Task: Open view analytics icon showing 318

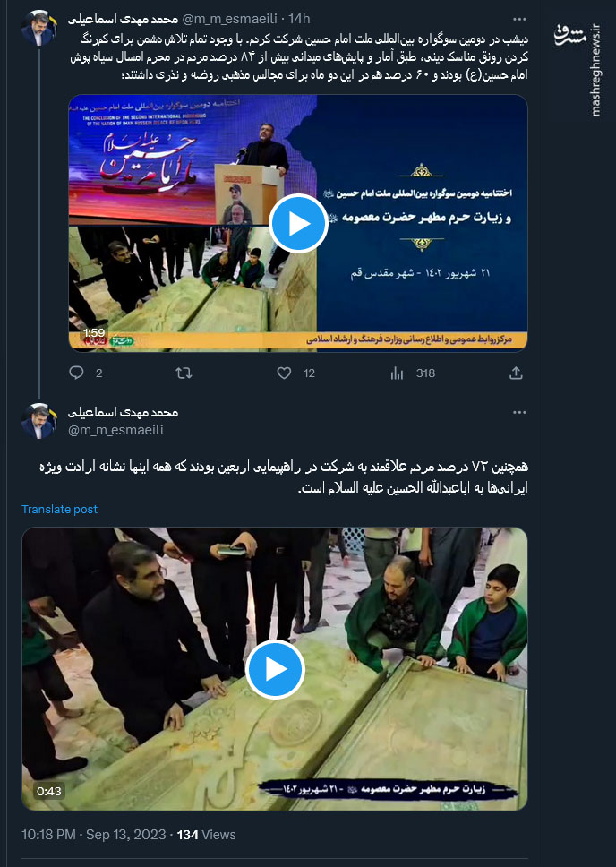Action: point(397,373)
